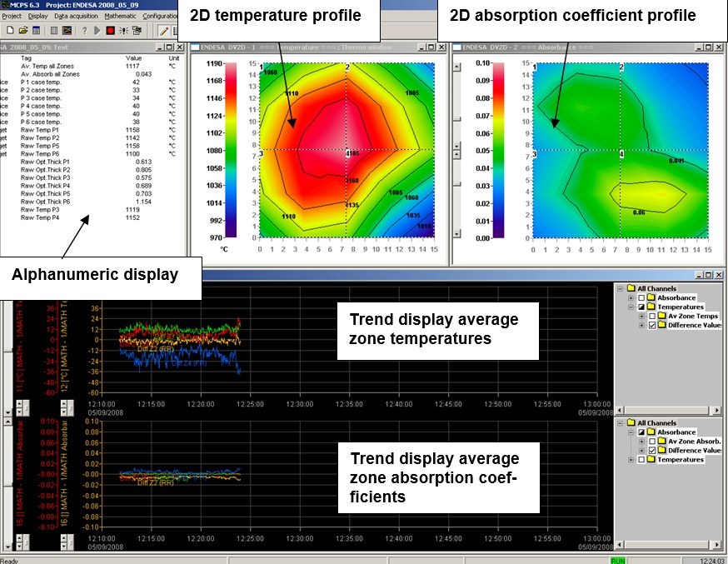Expand Temperatures node in lower channel tree
728x564 pixels.
pyautogui.click(x=631, y=459)
